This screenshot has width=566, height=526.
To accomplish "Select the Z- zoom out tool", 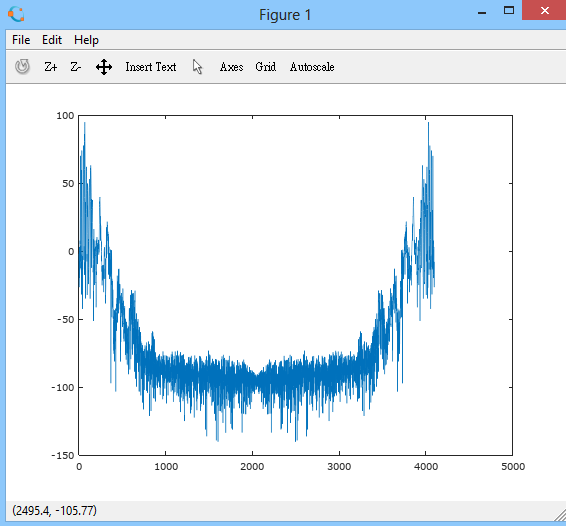I will pyautogui.click(x=76, y=67).
